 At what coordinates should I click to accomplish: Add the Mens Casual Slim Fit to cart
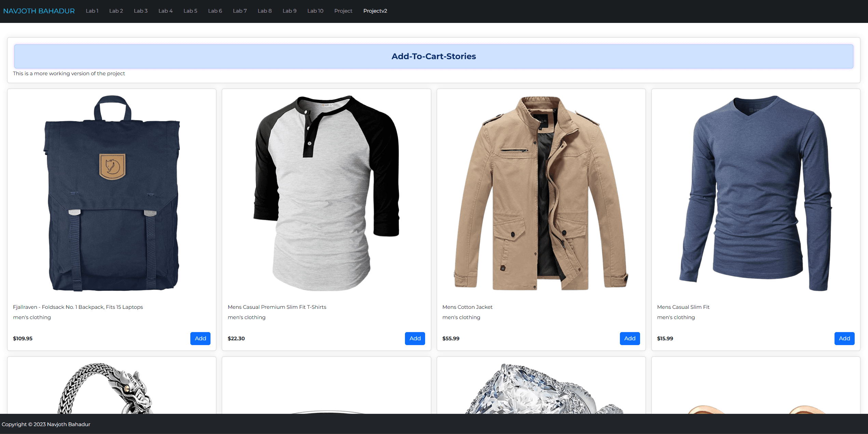[x=844, y=338]
